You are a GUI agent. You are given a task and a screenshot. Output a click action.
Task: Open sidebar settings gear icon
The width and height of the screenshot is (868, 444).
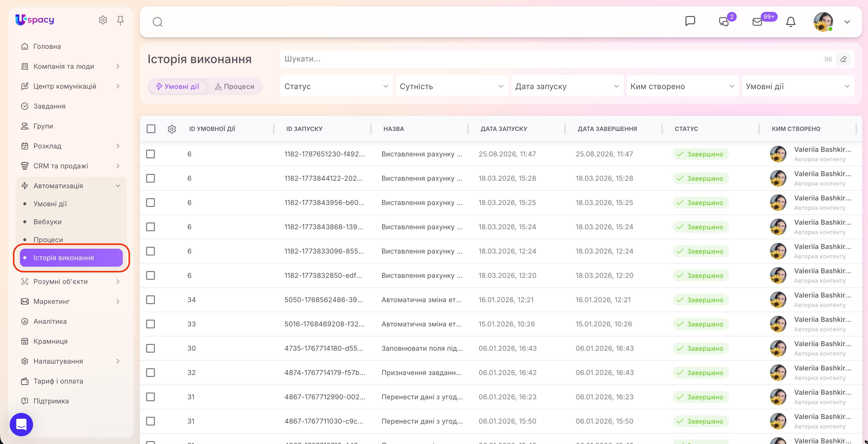(x=103, y=20)
